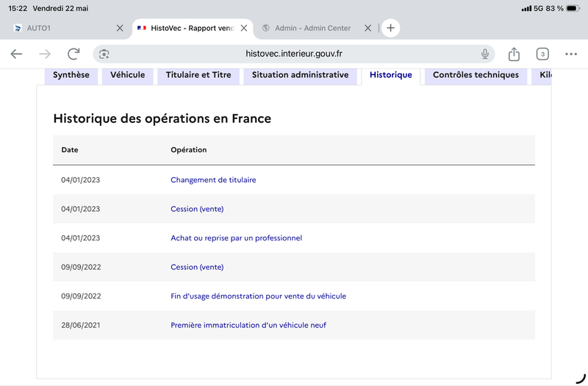Focus the histovec.interieur.gouv.fr address field
Image resolution: width=588 pixels, height=386 pixels.
point(293,54)
